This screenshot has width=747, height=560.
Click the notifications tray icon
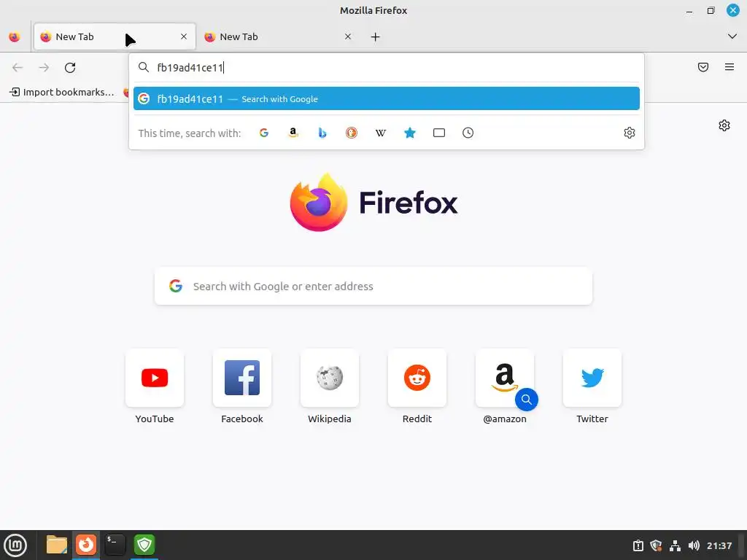638,545
